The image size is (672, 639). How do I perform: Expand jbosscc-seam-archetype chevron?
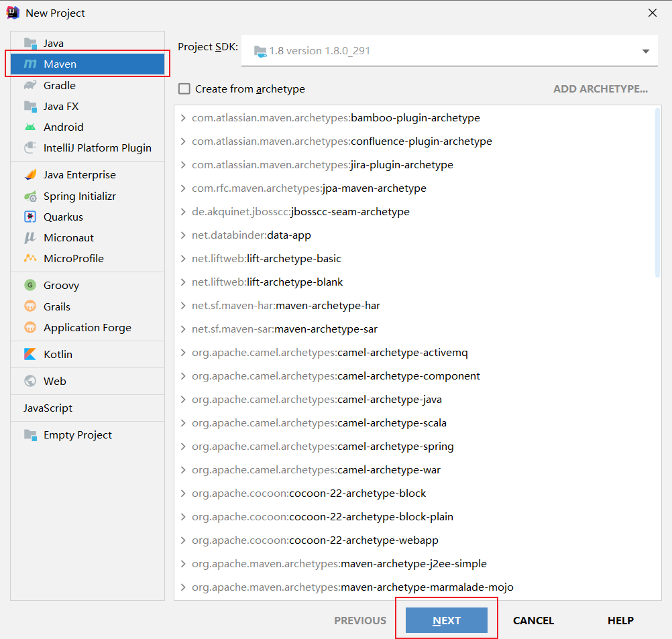click(x=183, y=212)
